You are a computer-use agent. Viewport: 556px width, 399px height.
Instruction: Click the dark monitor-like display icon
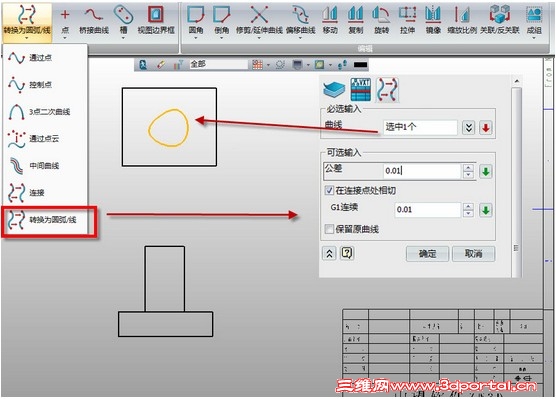tap(297, 65)
